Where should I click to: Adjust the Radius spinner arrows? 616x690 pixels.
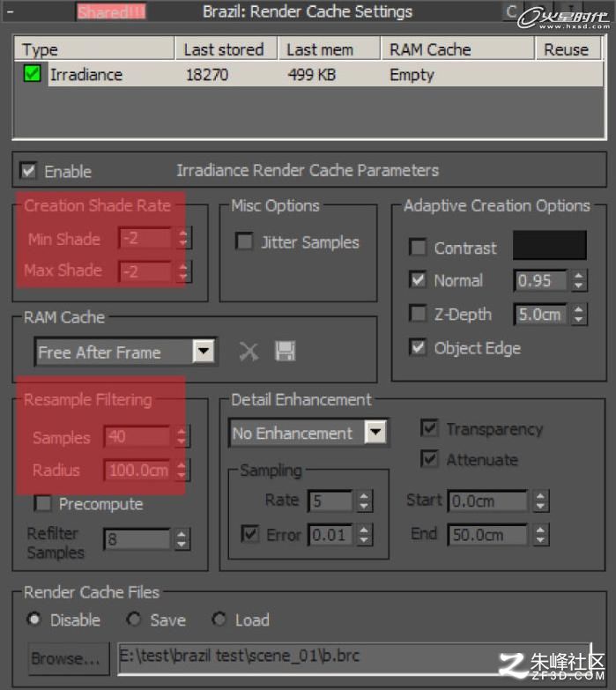182,470
